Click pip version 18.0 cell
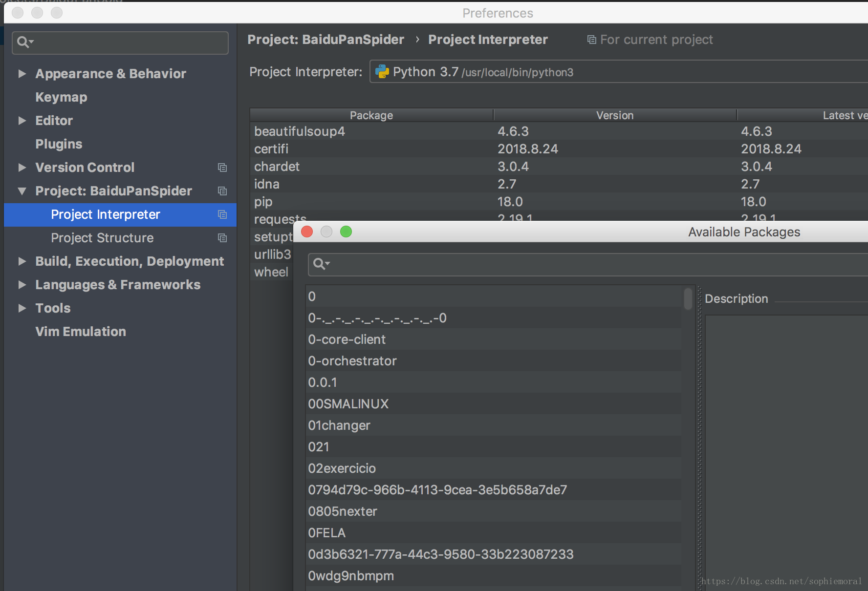This screenshot has width=868, height=591. tap(510, 202)
